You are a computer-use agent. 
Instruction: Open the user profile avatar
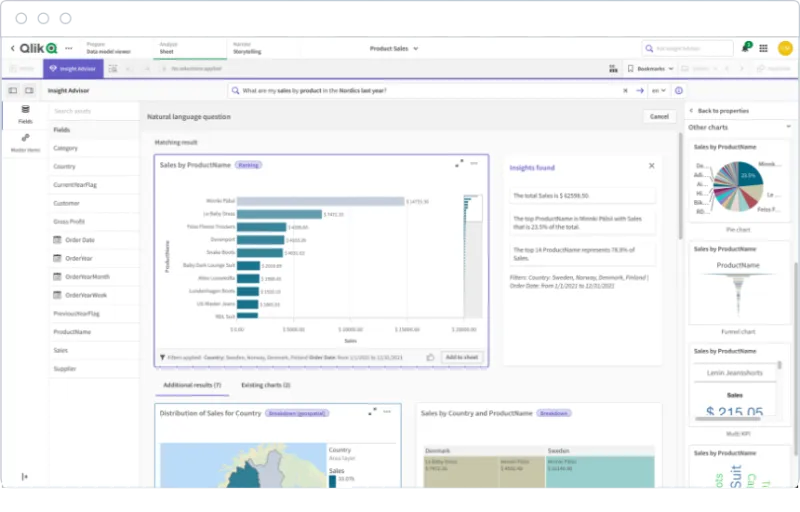pos(785,48)
